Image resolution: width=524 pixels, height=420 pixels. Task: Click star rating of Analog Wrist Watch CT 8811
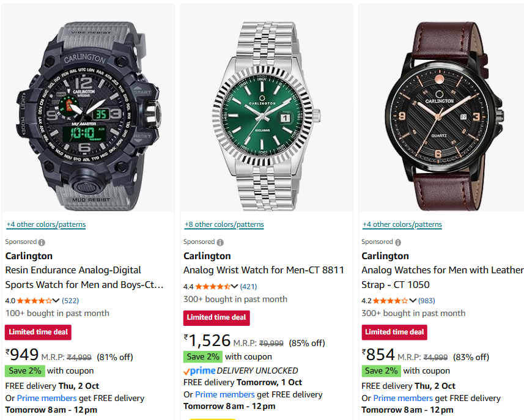(212, 286)
